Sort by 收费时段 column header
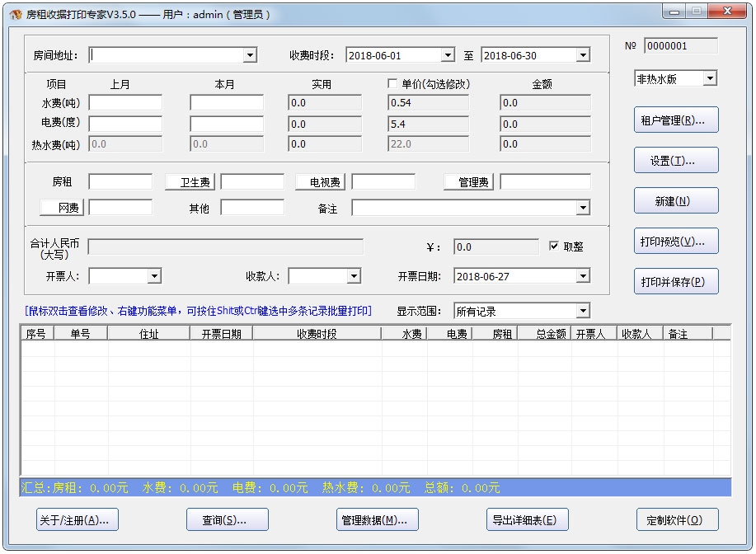 pos(317,334)
